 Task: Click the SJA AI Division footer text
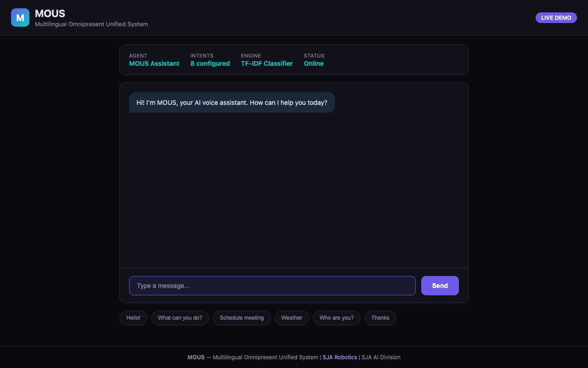click(x=381, y=357)
